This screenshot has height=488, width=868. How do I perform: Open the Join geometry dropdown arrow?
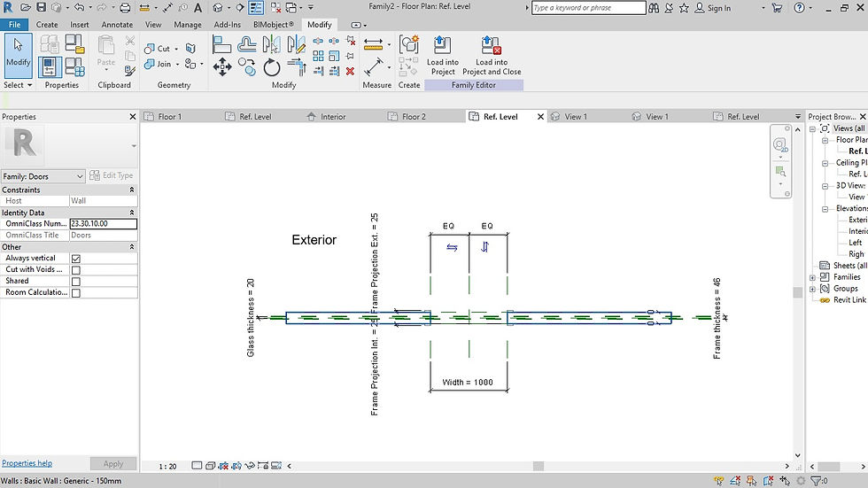click(x=177, y=64)
